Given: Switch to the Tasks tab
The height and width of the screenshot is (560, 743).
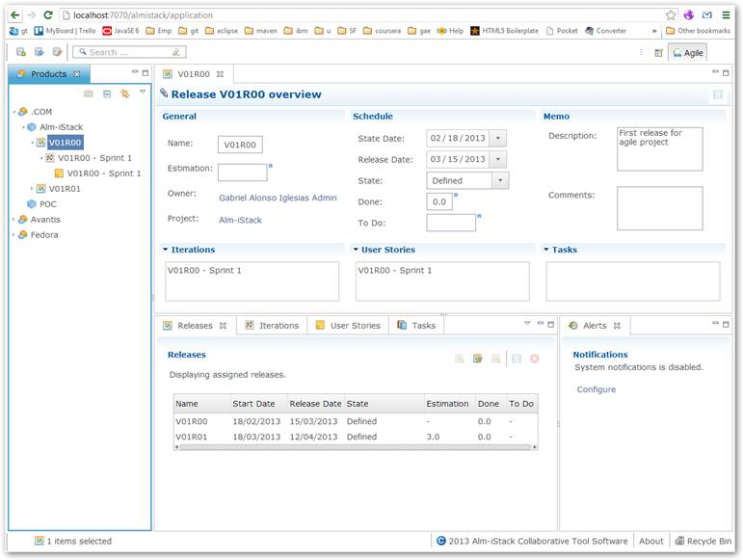Looking at the screenshot, I should pos(416,326).
